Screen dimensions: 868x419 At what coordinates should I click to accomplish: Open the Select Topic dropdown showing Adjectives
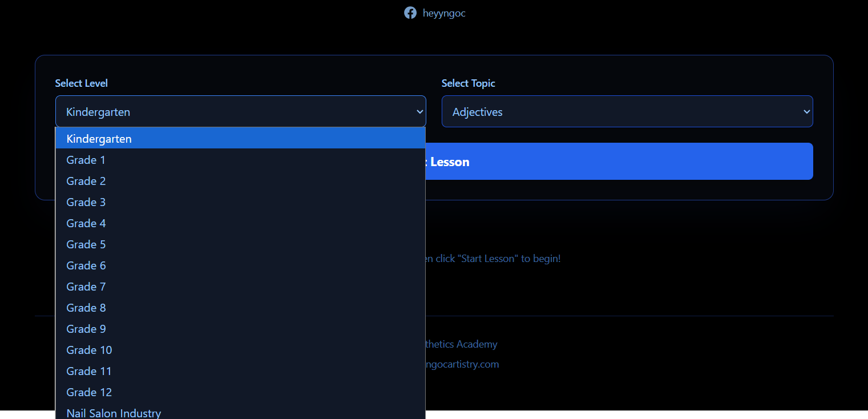627,111
